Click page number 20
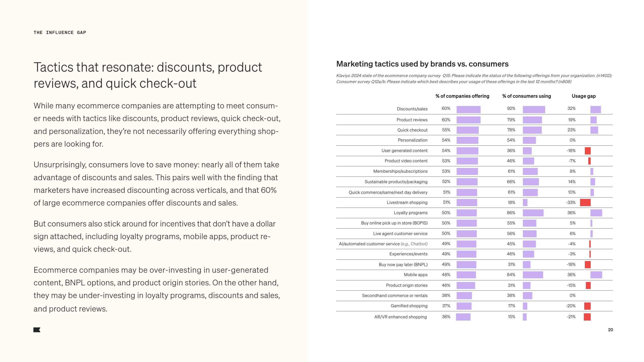The image size is (644, 362). 610,330
